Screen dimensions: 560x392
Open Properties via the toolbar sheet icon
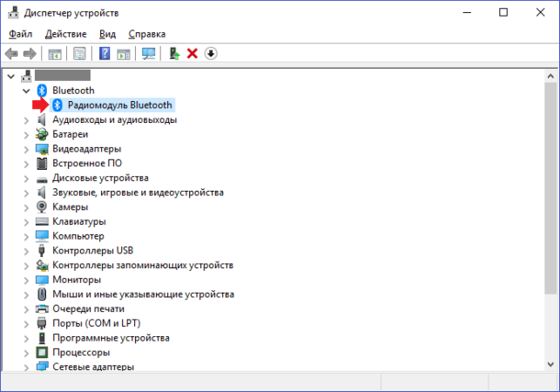(79, 54)
